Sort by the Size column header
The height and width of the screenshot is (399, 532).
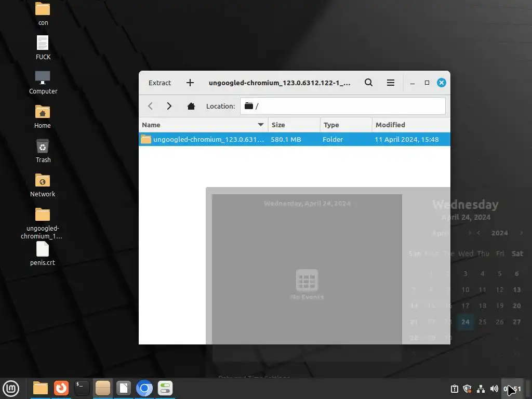(x=294, y=125)
